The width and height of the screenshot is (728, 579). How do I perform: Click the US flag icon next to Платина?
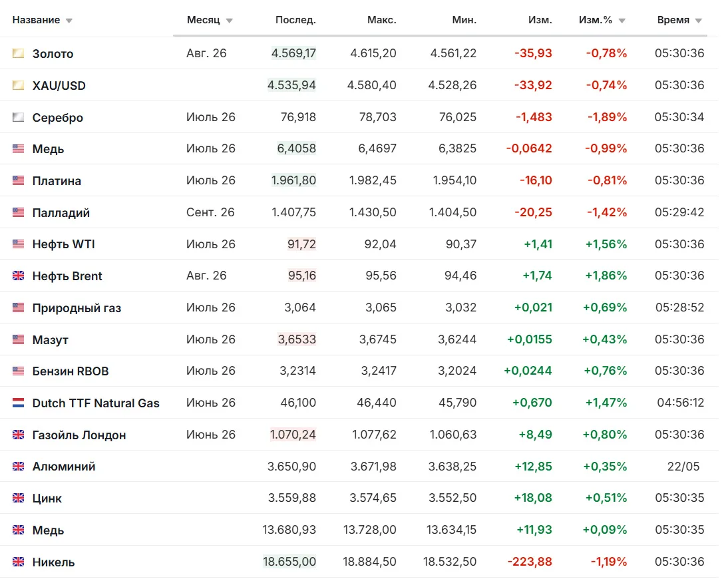[x=18, y=180]
